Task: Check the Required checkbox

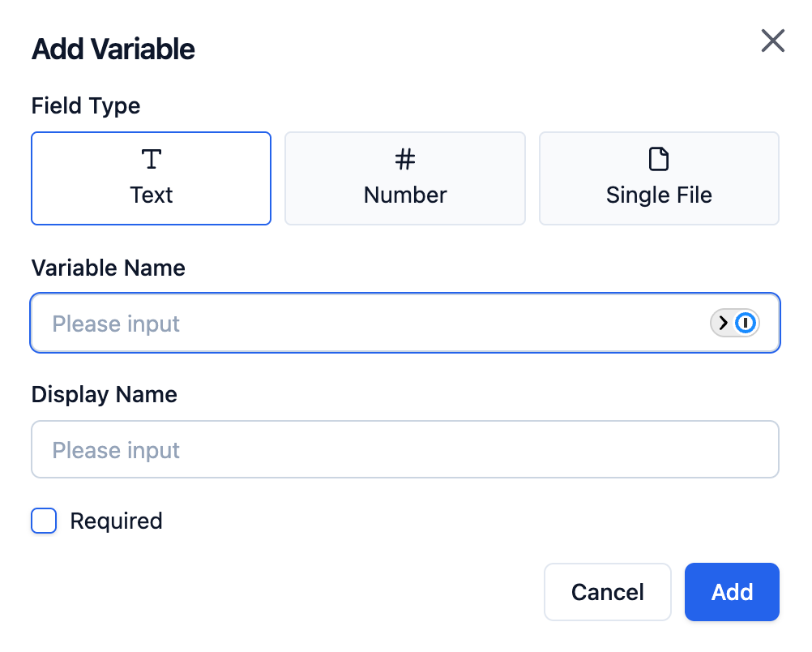Action: click(44, 521)
